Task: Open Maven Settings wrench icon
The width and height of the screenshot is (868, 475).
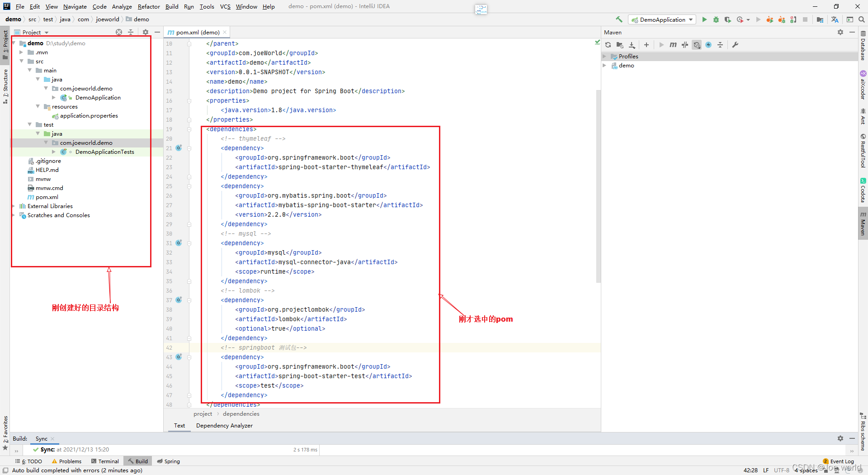Action: 735,45
